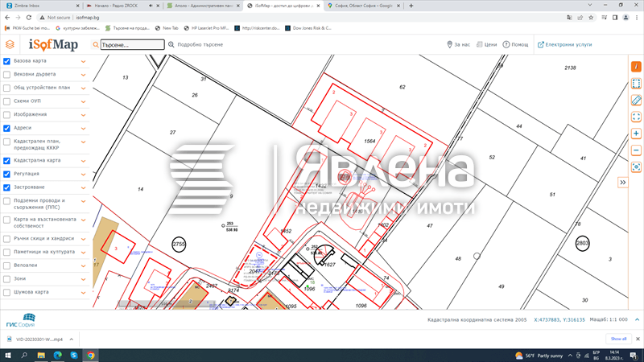Image resolution: width=644 pixels, height=362 pixels.
Task: Uncheck the Застрояване layer
Action: (x=6, y=187)
